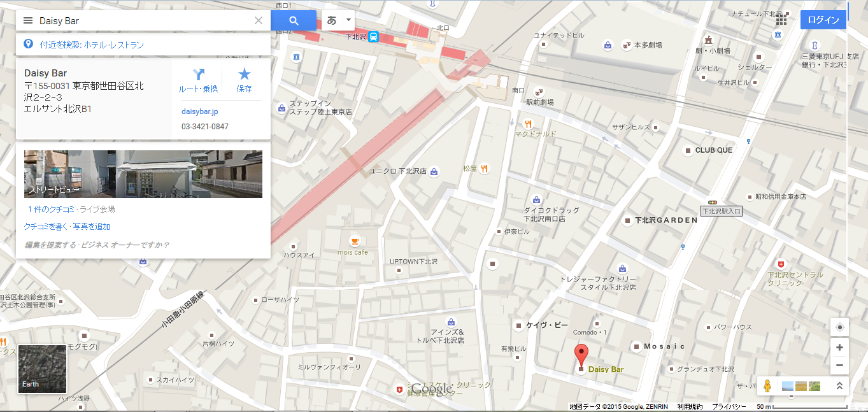Viewport: 868px width, 412px height.
Task: Click the シェルター place label
Action: click(755, 67)
